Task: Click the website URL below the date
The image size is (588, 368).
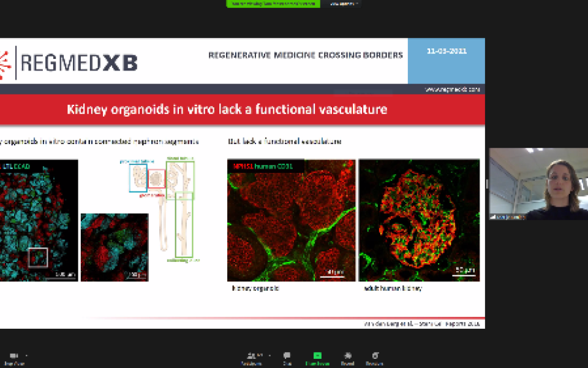Action: [452, 90]
